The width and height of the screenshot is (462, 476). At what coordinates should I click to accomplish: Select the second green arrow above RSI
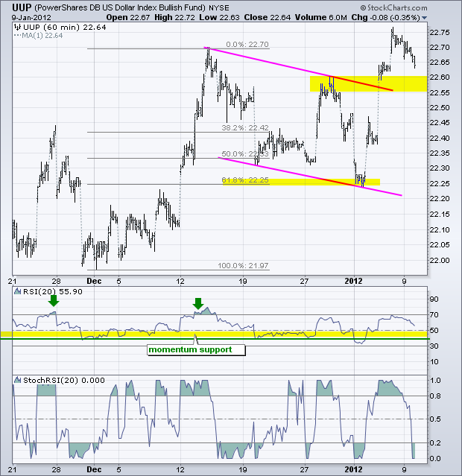198,303
